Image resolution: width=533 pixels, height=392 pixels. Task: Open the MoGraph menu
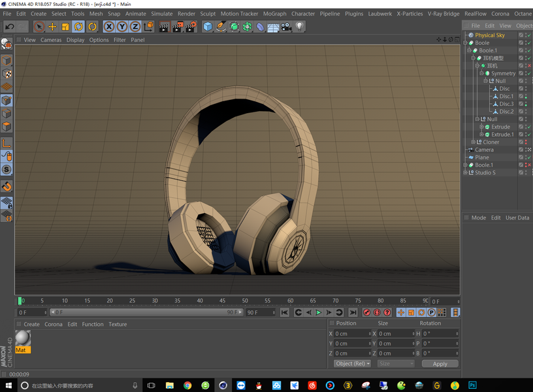(x=274, y=14)
